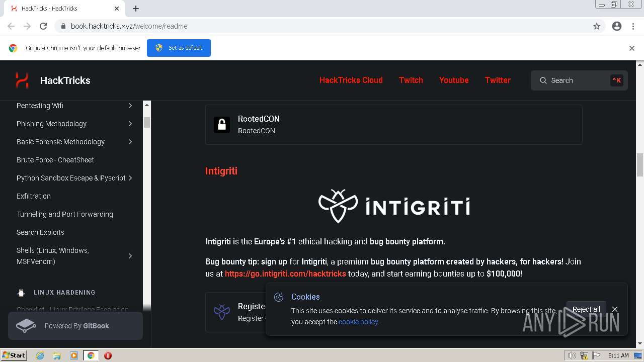
Task: Open a new browser tab
Action: click(x=136, y=9)
